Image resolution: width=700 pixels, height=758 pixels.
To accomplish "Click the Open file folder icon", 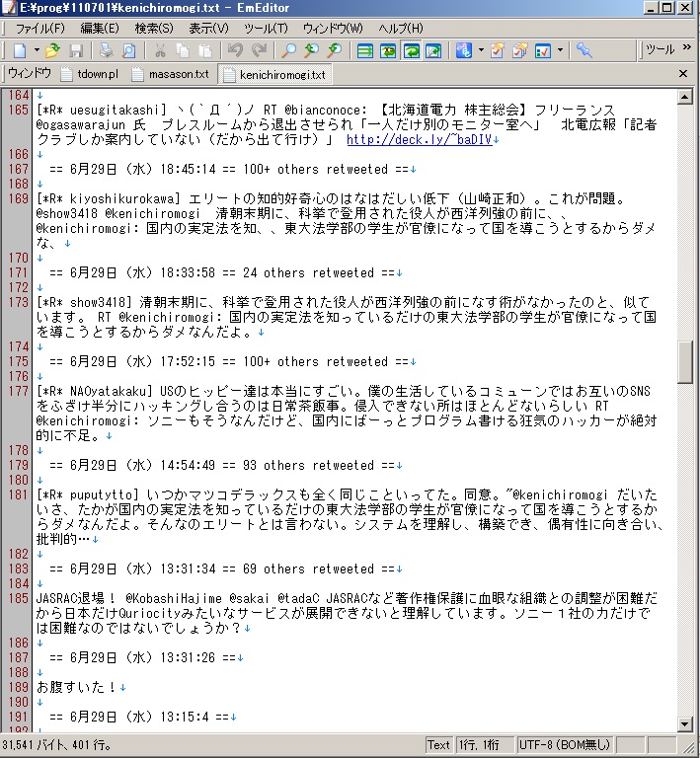I will pyautogui.click(x=52, y=50).
